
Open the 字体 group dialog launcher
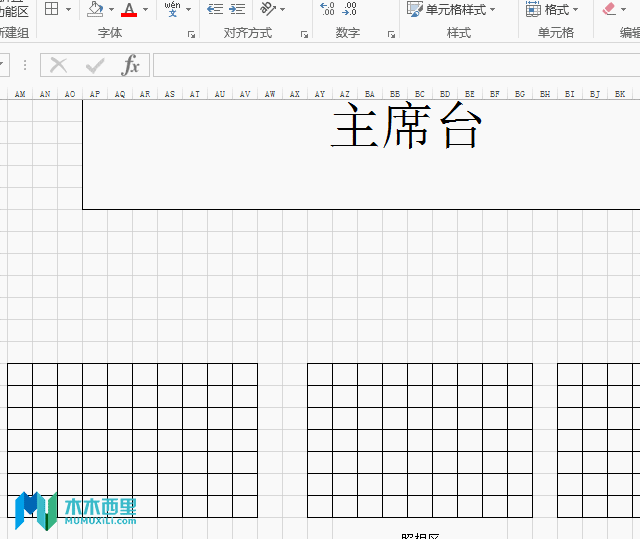tap(191, 35)
